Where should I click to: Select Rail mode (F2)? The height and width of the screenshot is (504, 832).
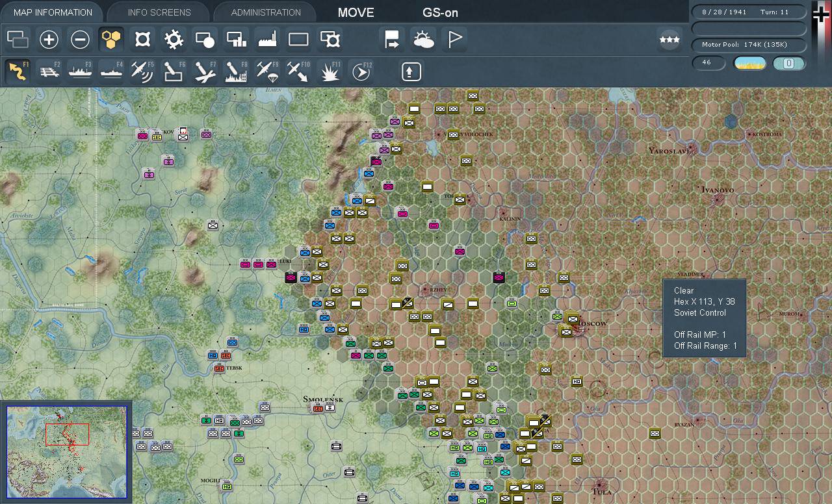(x=49, y=71)
